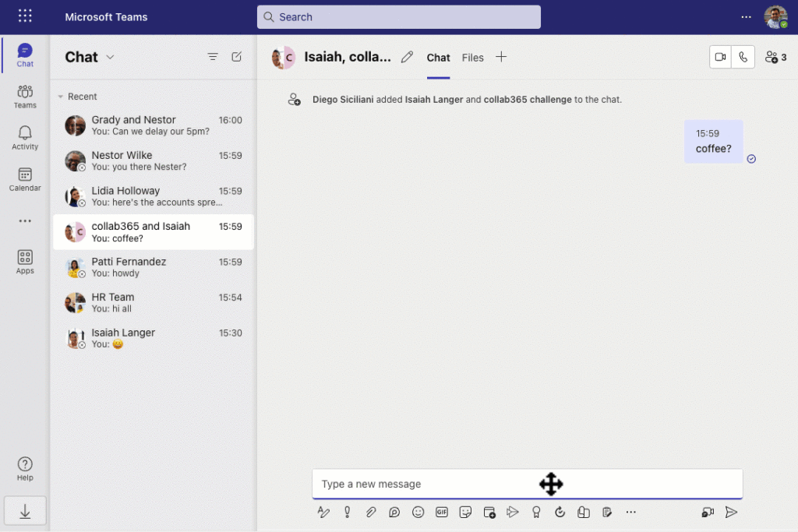Expand the Chat title dropdown chevron
The height and width of the screenshot is (532, 798).
pos(110,57)
